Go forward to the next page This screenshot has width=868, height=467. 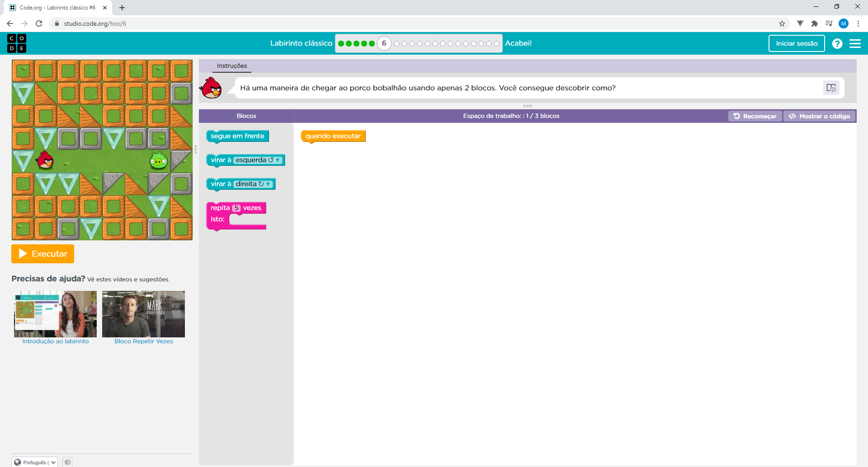pyautogui.click(x=24, y=23)
